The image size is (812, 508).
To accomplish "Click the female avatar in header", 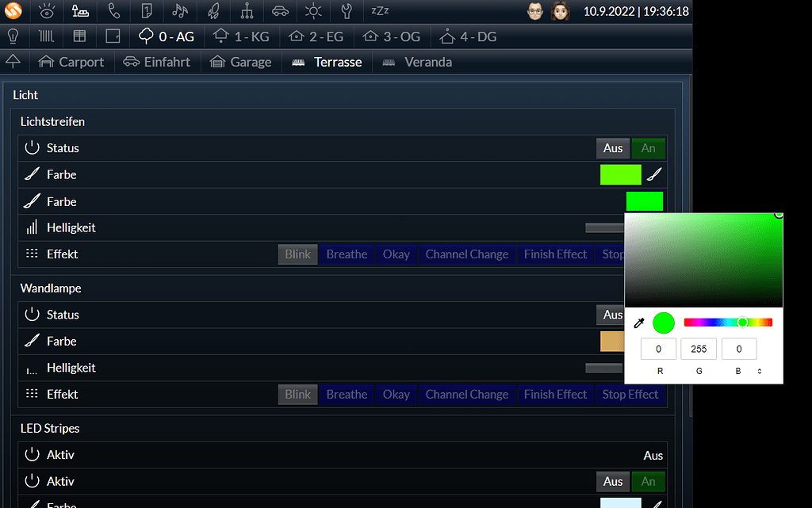I will tap(561, 11).
